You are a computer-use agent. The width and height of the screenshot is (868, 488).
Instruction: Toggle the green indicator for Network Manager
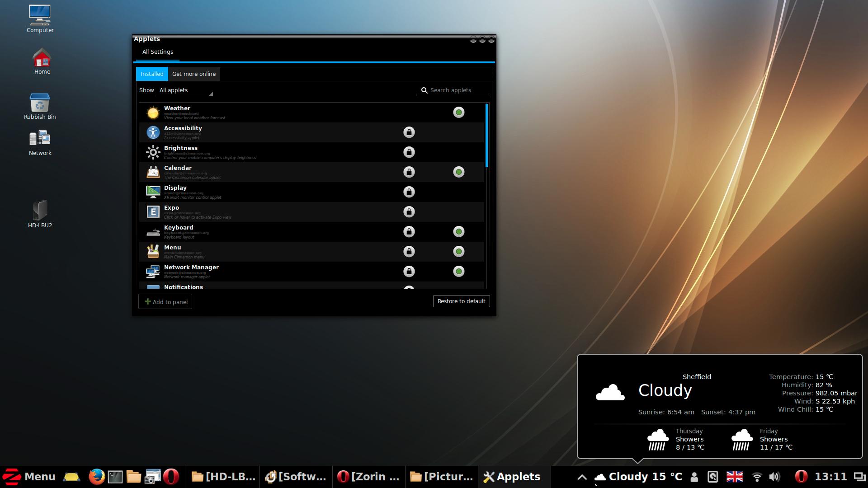point(458,272)
